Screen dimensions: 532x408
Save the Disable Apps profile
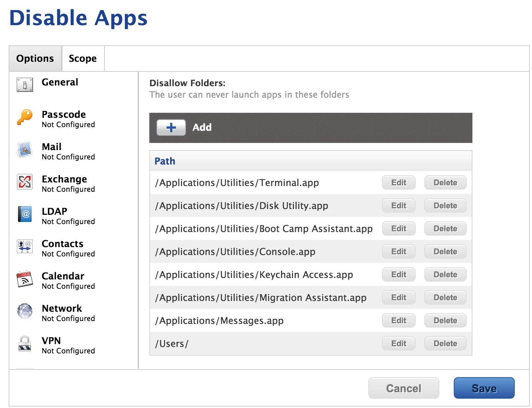484,388
